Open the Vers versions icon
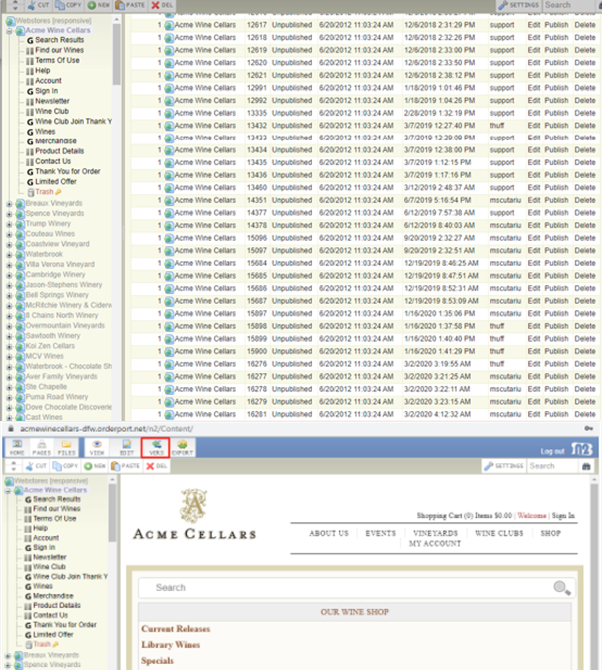Screen dimensions: 602x670 tap(156, 447)
